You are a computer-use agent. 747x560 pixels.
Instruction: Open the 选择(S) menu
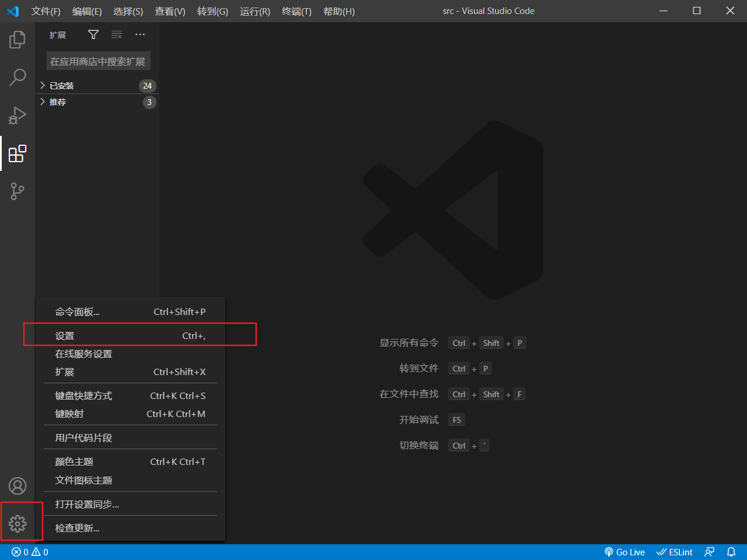point(128,11)
